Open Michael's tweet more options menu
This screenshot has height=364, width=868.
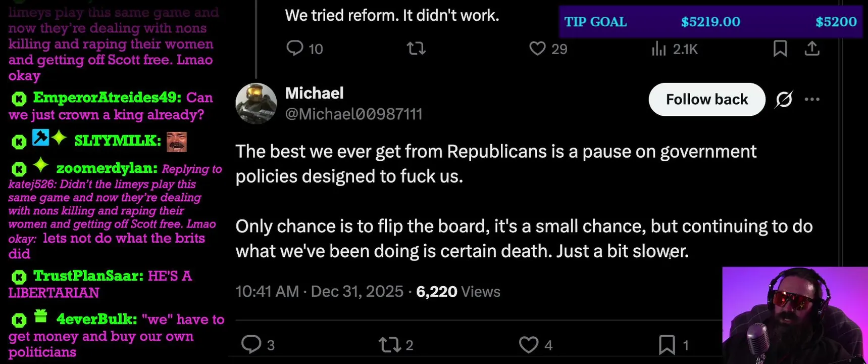pyautogui.click(x=812, y=100)
